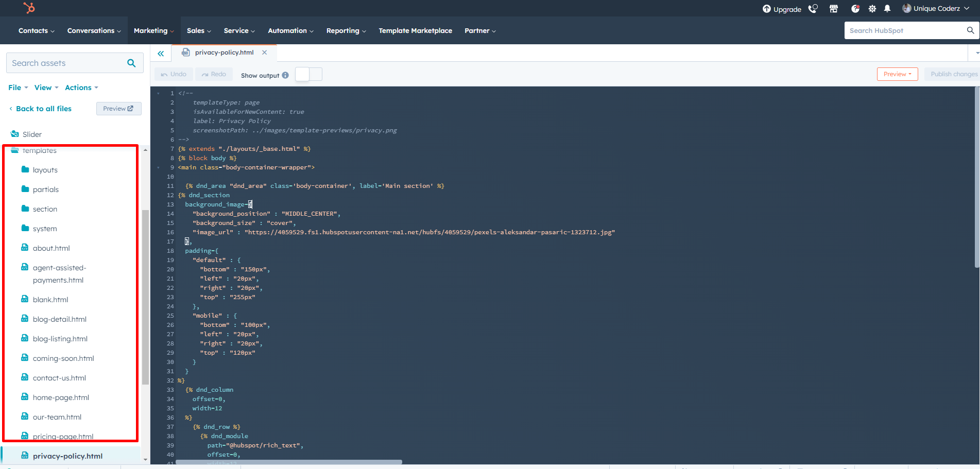Toggle the Show output switch
Screen dimensions: 980x469
[308, 75]
